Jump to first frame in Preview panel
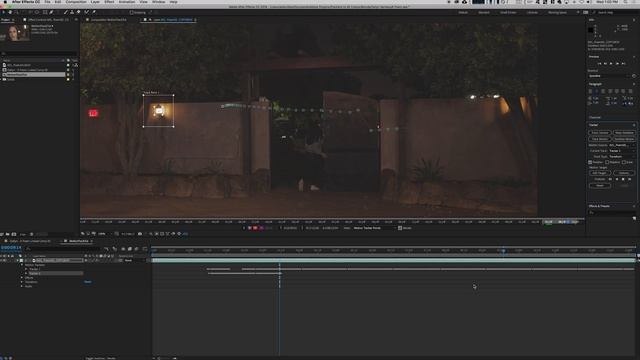This screenshot has height=360, width=640. [600, 64]
